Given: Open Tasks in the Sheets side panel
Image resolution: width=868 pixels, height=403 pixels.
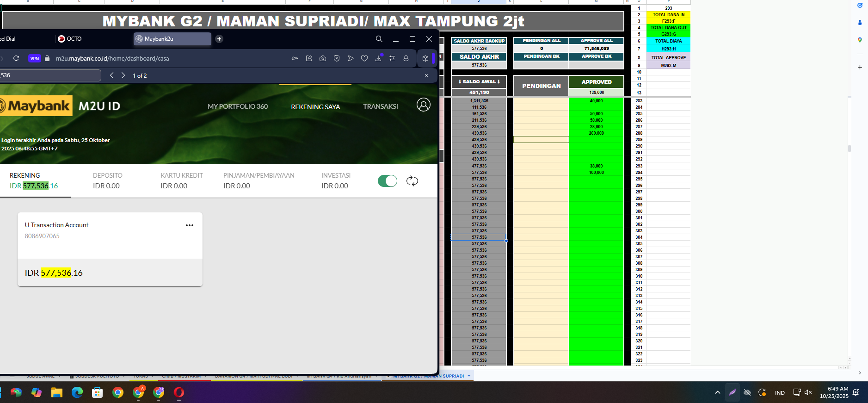Looking at the screenshot, I should click(860, 6).
